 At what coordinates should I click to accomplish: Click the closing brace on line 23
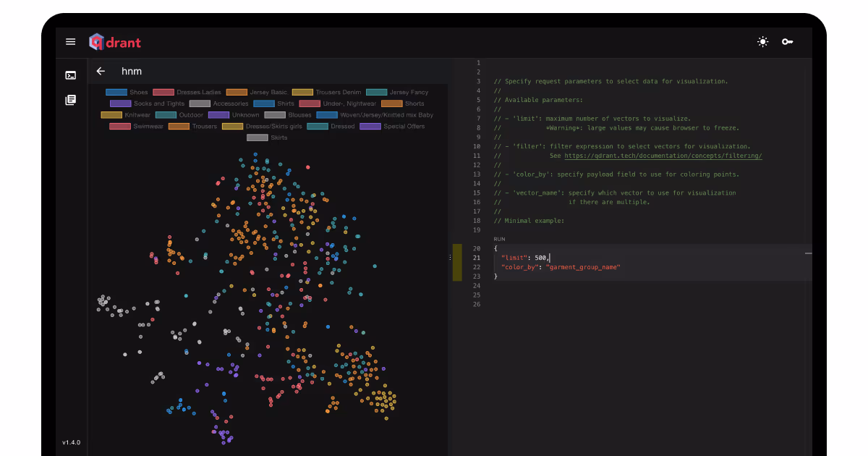pos(495,276)
